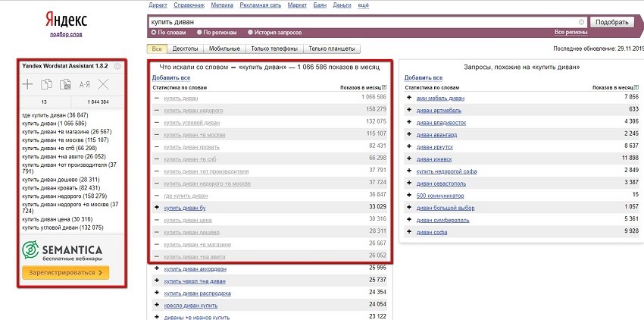This screenshot has width=644, height=320.
Task: Open 'Рекламная сеть' top link
Action: pos(261,5)
